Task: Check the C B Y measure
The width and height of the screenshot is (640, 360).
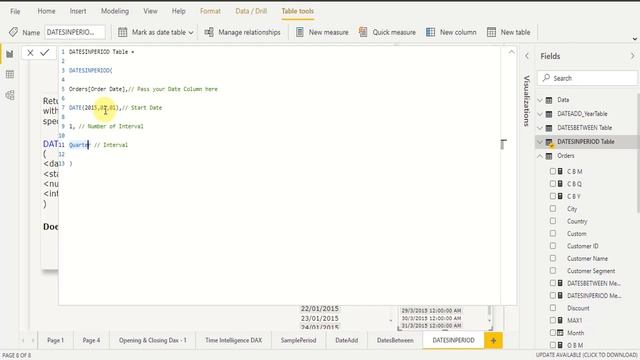Action: click(x=553, y=196)
